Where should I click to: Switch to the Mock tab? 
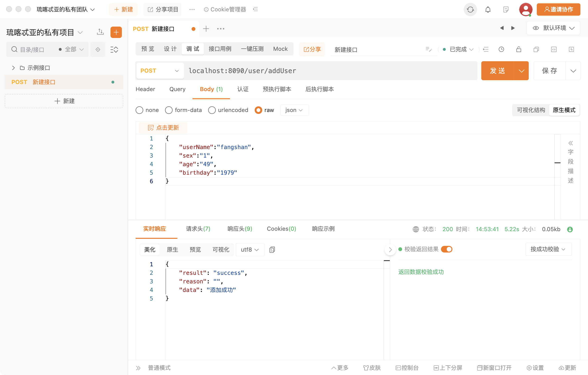tap(280, 49)
